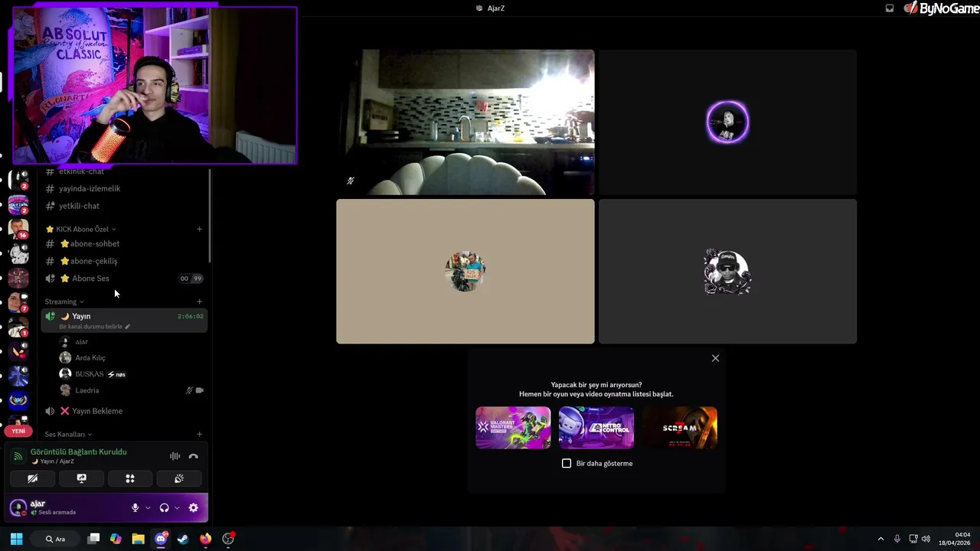Click the channel list scrollbar
980x551 pixels.
coord(210,217)
